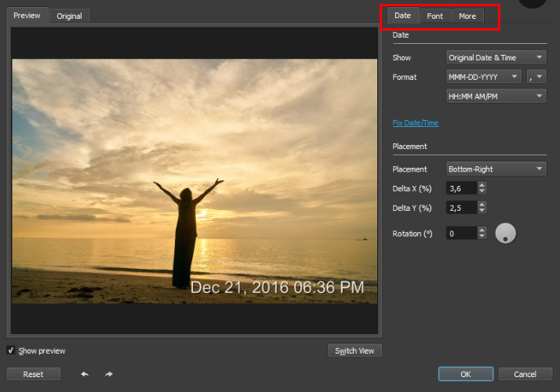
Task: Decrease Rotation value with down arrow
Action: pyautogui.click(x=482, y=236)
